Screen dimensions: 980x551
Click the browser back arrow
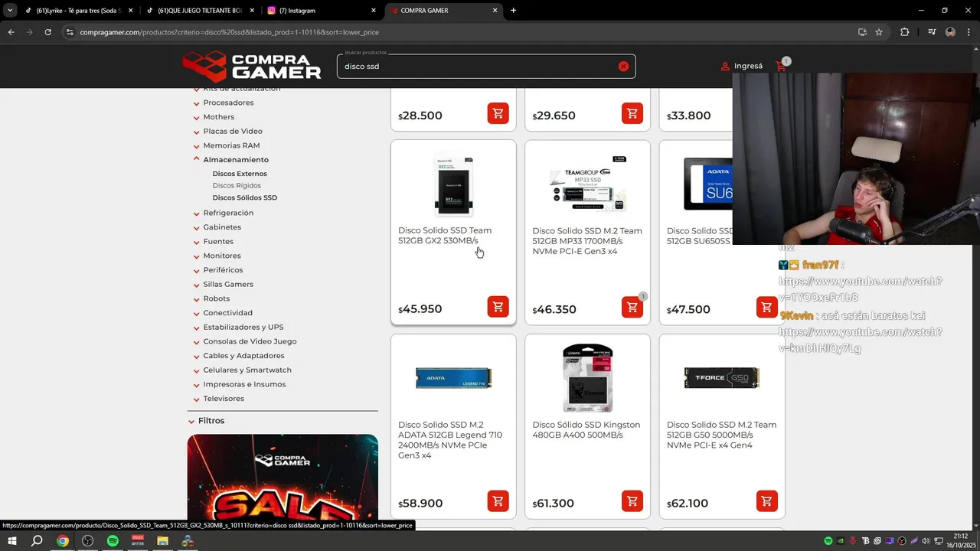point(11,32)
